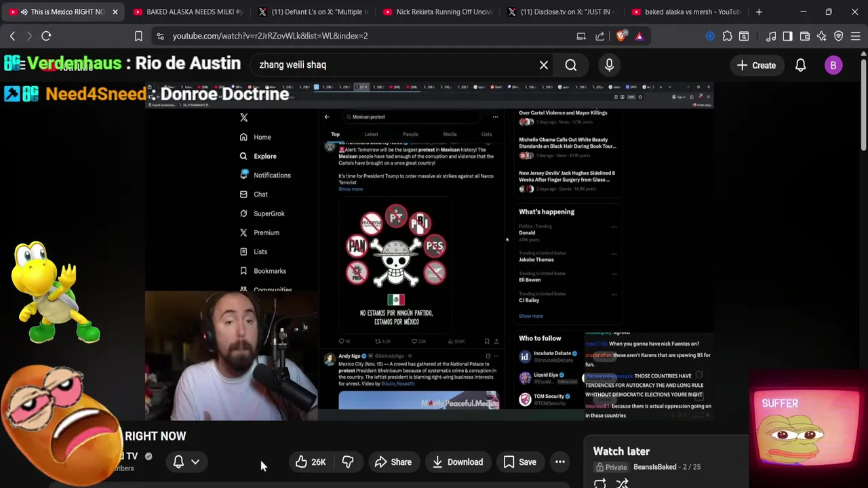
Task: Open more actions ellipsis menu beside Save
Action: pyautogui.click(x=560, y=462)
